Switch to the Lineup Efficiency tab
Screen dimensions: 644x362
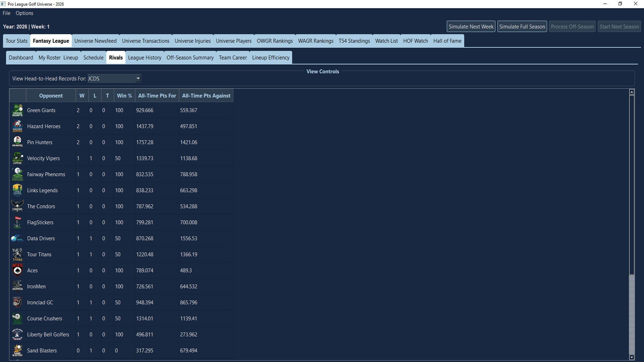pos(270,57)
